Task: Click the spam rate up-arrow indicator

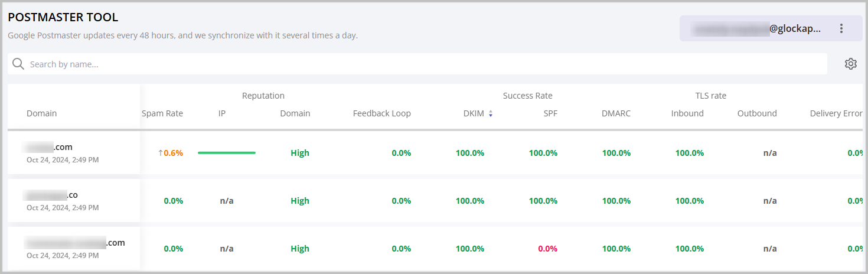Action: point(160,153)
